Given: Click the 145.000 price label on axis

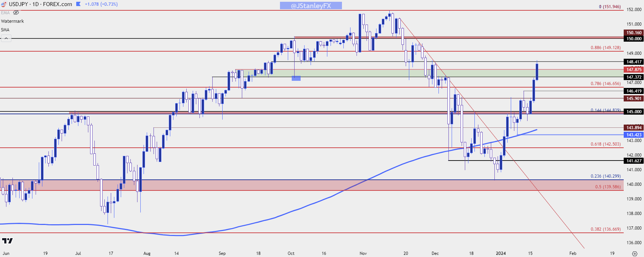Looking at the screenshot, I should point(634,112).
